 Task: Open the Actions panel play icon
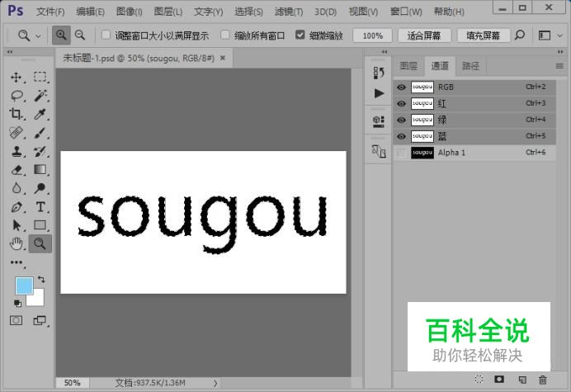point(379,93)
